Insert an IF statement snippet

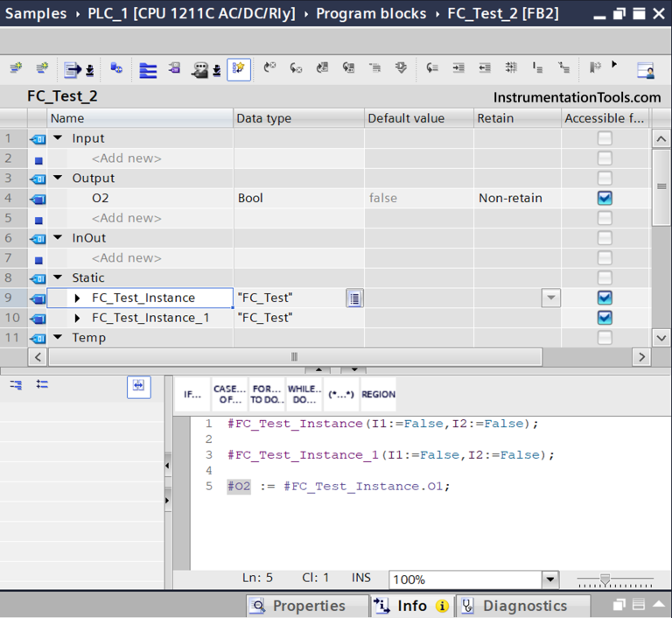192,395
